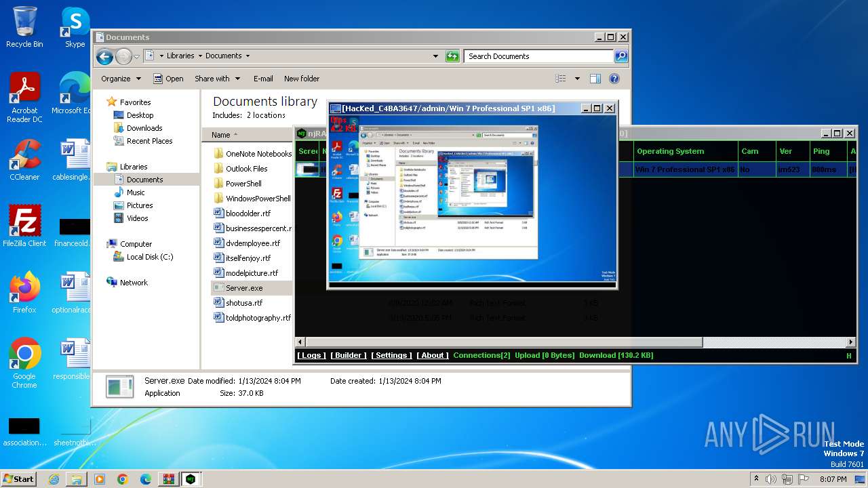This screenshot has width=868, height=488.
Task: Click njRAT horizontal scrollbar left arrow
Action: (300, 342)
